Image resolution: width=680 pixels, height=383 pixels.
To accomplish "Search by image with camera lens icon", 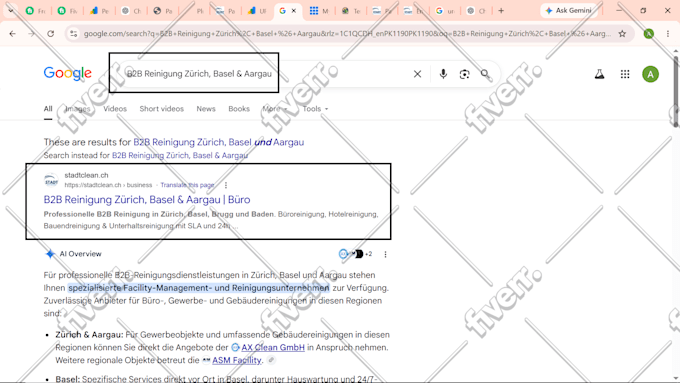I will click(464, 74).
